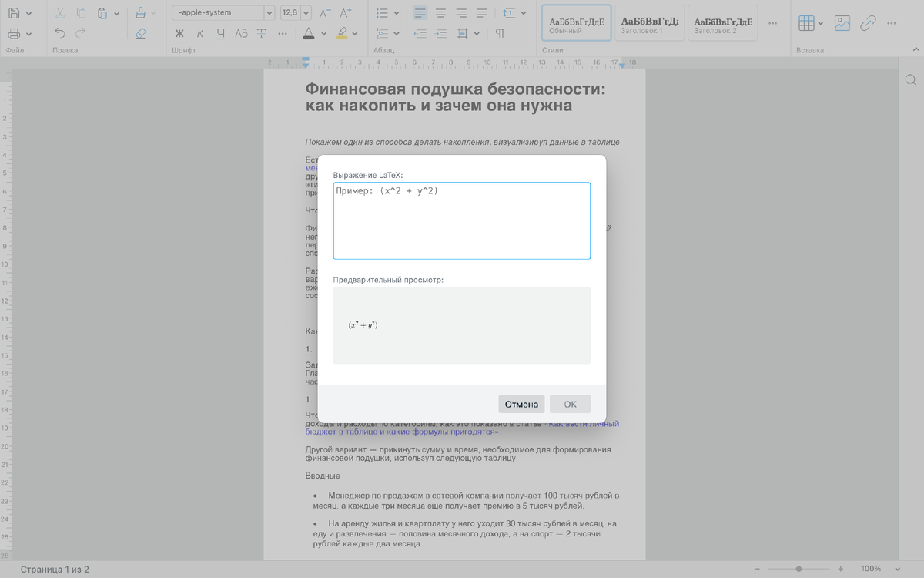
Task: Toggle align left paragraph
Action: [x=420, y=14]
